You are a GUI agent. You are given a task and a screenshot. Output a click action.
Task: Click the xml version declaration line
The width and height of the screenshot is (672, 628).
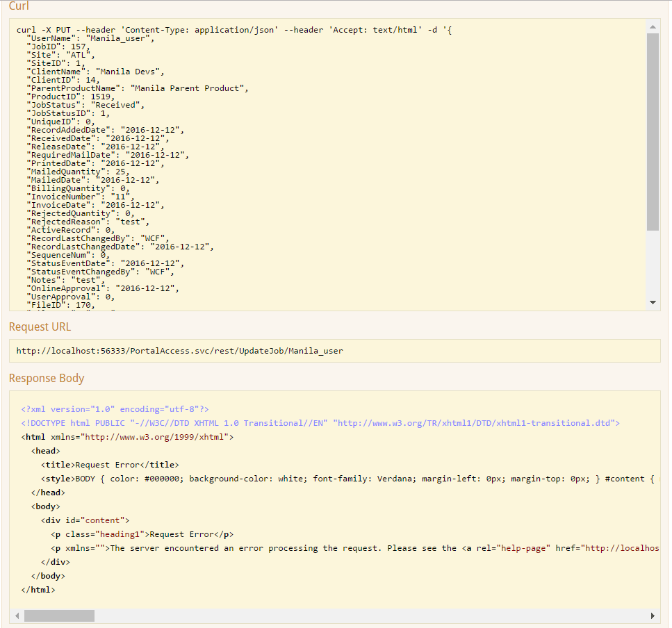pyautogui.click(x=115, y=410)
